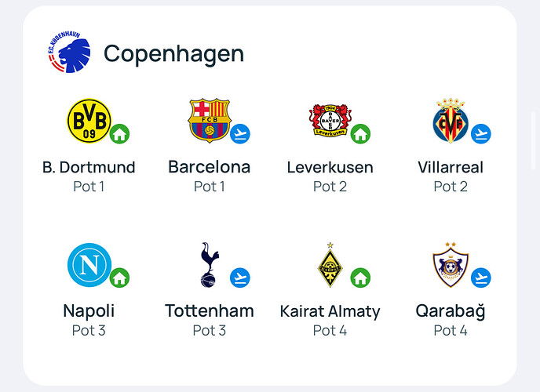540x392 pixels.
Task: Select home icon next to Leverkusen
Action: [360, 134]
